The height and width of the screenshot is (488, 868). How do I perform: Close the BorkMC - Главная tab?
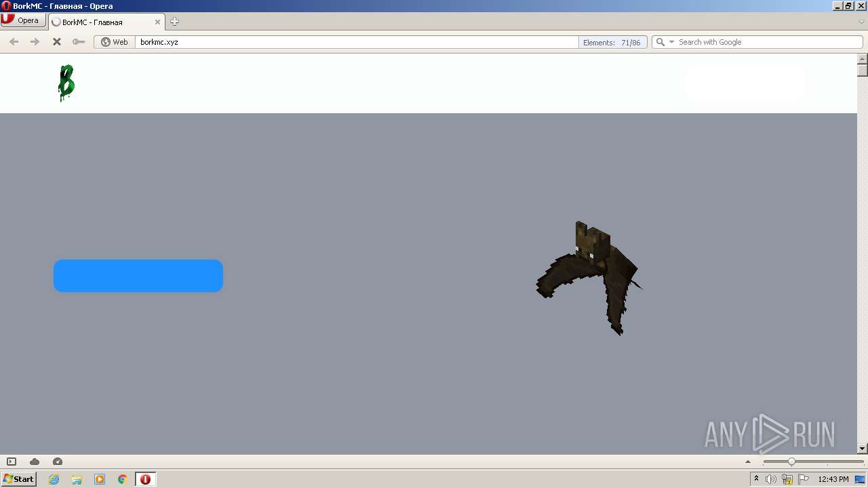(157, 22)
